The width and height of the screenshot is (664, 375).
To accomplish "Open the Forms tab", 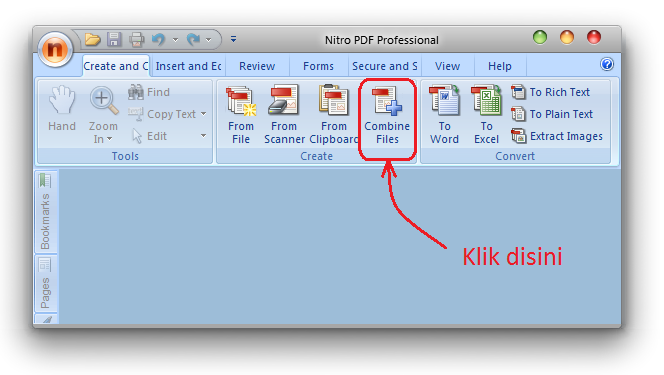I will tap(318, 66).
